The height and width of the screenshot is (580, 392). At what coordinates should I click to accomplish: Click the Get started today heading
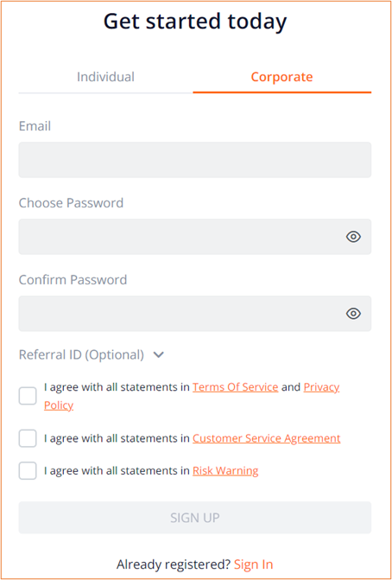click(195, 22)
